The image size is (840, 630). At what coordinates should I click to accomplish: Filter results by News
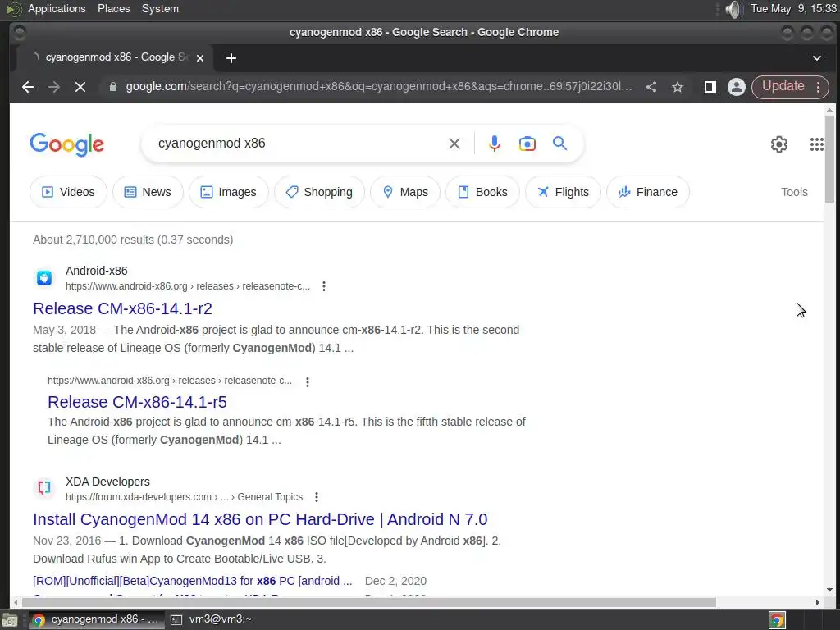(148, 192)
